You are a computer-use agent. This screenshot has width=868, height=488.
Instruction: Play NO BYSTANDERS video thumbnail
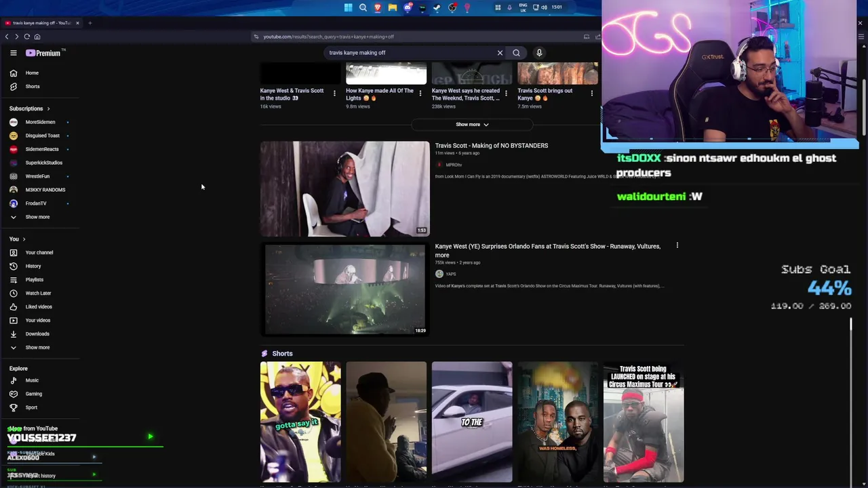[344, 188]
